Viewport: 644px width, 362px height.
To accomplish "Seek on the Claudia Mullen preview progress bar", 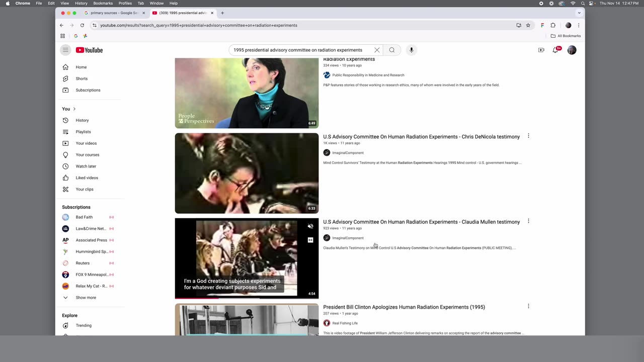I will [247, 298].
